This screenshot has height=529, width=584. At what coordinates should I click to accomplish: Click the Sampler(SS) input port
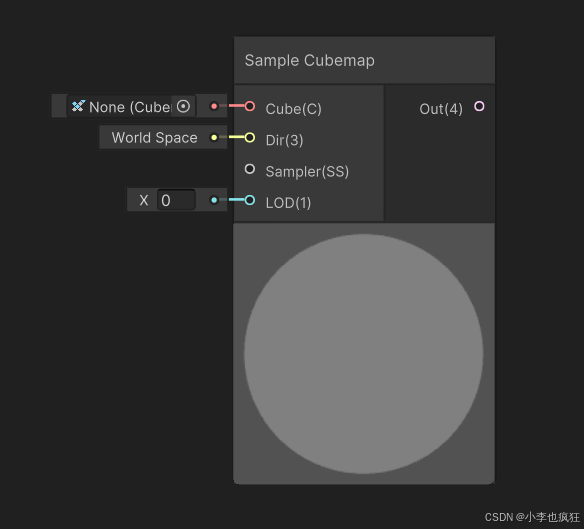[250, 169]
